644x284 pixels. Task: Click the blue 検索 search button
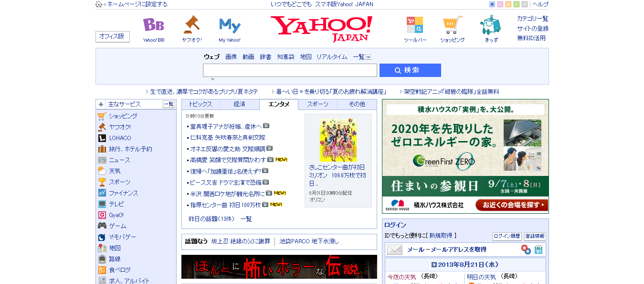(x=410, y=70)
